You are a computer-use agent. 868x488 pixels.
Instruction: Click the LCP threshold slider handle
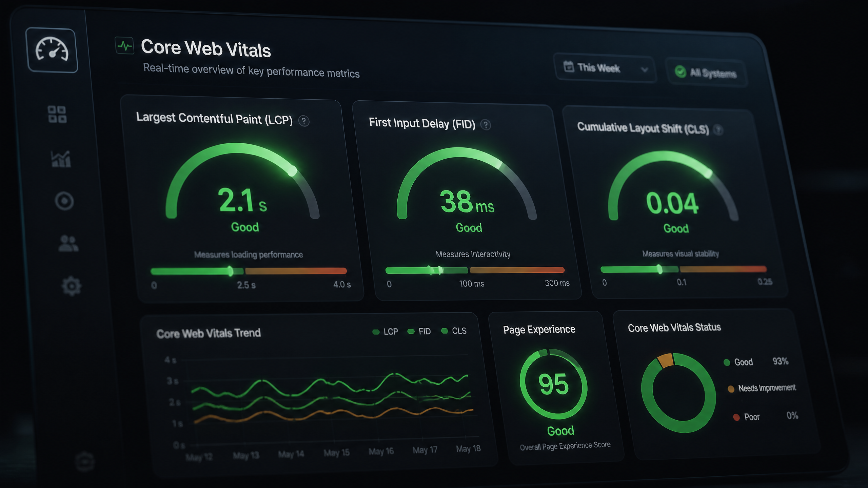point(230,271)
